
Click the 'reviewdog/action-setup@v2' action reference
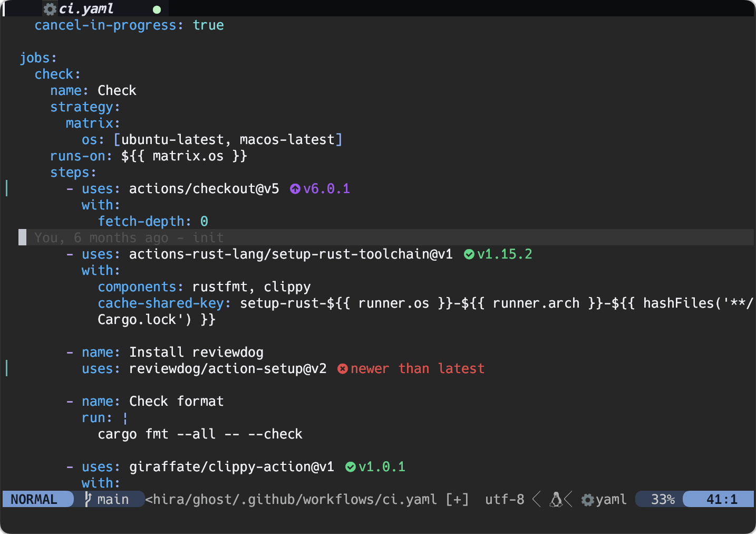tap(228, 369)
